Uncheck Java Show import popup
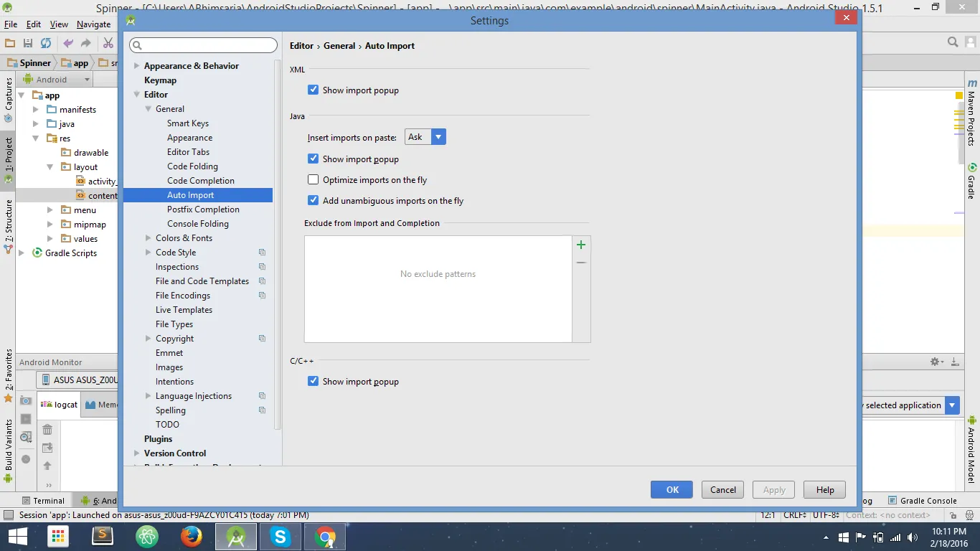The image size is (980, 551). pos(313,159)
